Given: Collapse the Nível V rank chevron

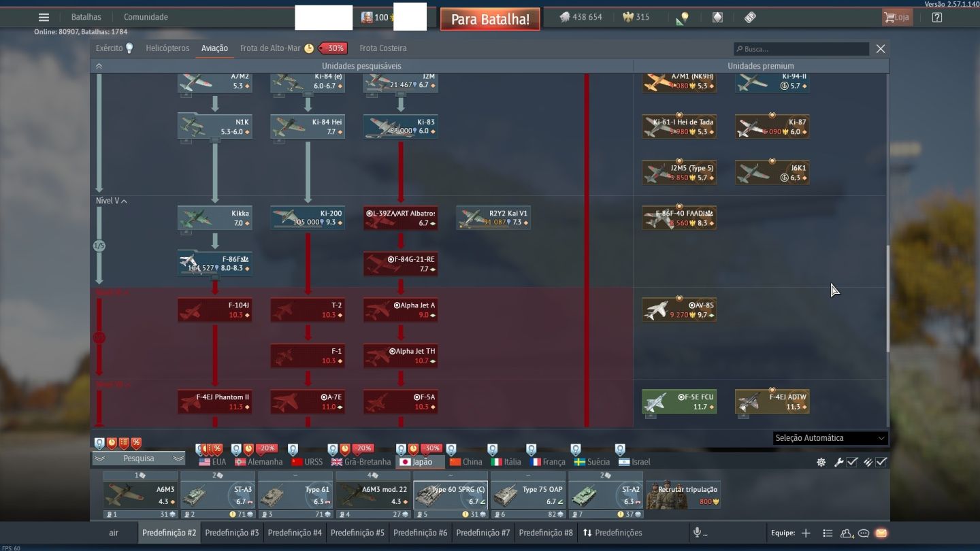Looking at the screenshot, I should click(x=124, y=201).
